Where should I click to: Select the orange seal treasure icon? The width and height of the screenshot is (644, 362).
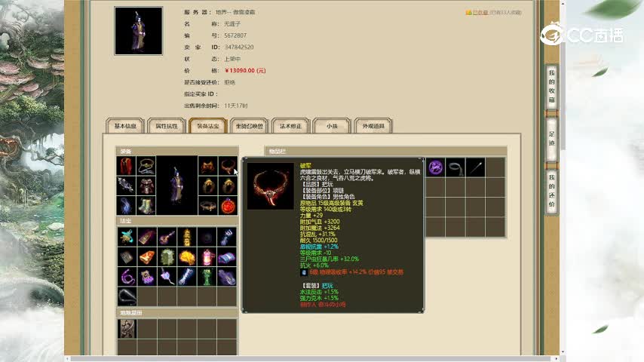(147, 257)
